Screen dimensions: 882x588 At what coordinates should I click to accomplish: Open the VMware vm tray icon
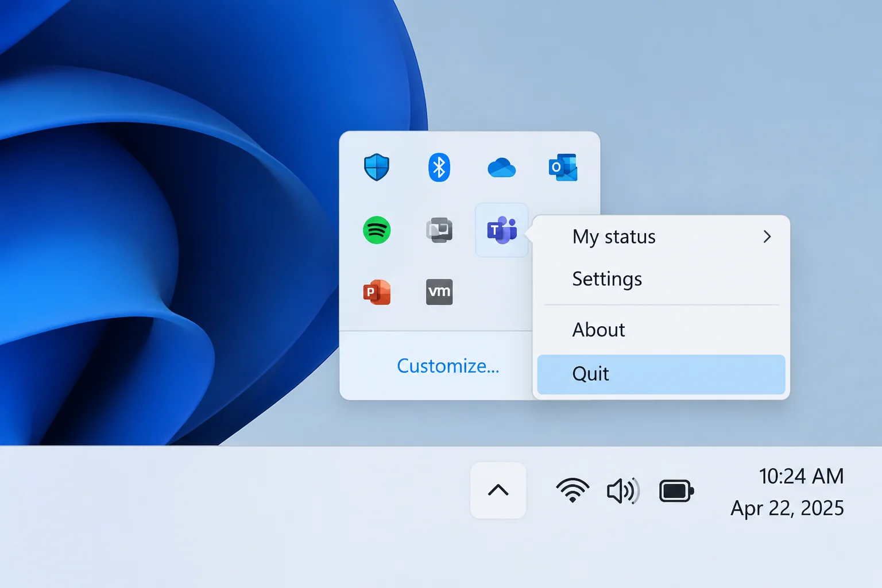coord(439,292)
